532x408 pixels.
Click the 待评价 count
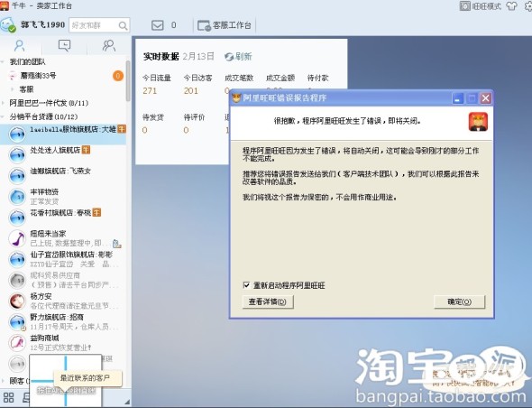186,130
